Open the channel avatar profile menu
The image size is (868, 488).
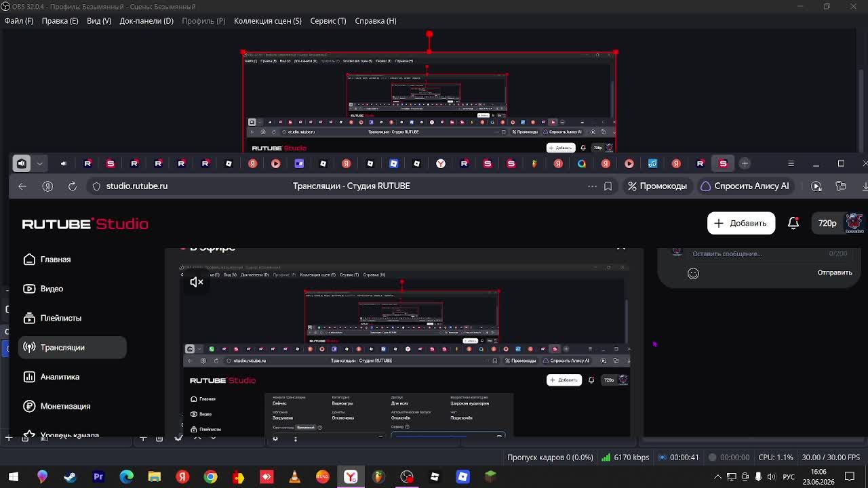pyautogui.click(x=854, y=222)
